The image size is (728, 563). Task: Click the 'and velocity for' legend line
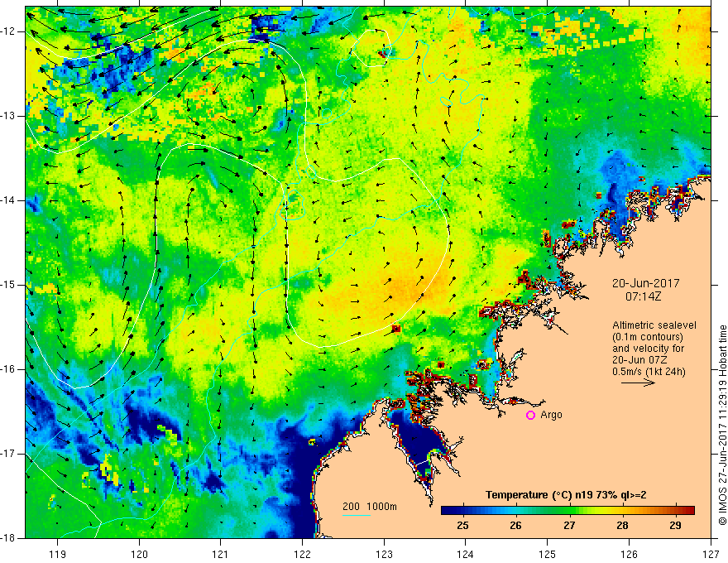(648, 349)
